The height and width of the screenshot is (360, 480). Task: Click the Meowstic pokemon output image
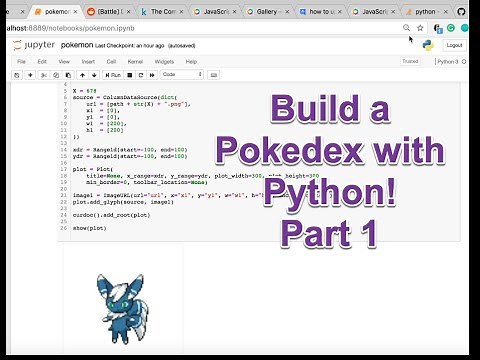pyautogui.click(x=123, y=309)
